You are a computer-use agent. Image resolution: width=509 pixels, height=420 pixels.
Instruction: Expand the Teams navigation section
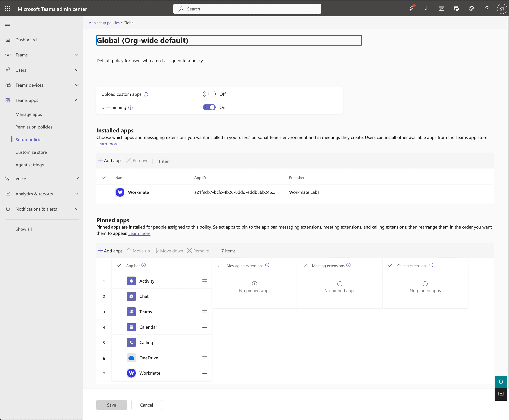point(77,55)
